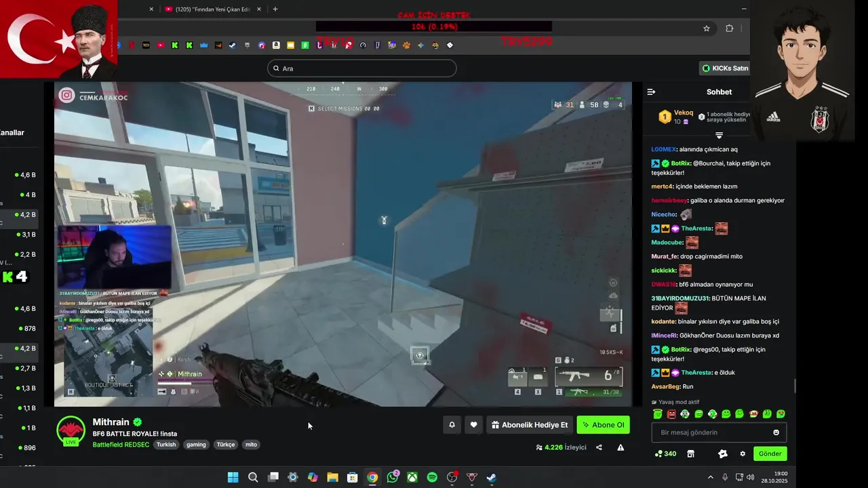Open chat user mertc4's name
The height and width of the screenshot is (488, 868).
point(663,186)
